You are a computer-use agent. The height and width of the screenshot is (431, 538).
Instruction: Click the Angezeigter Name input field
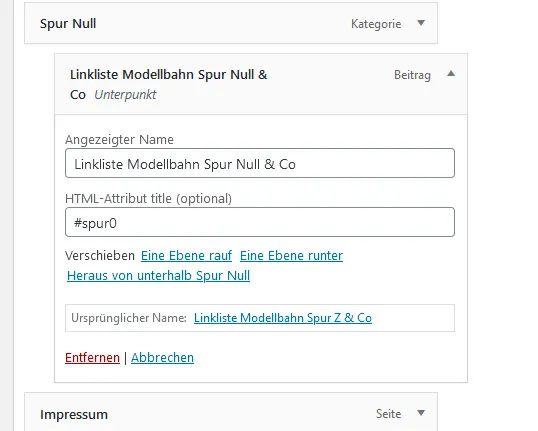pyautogui.click(x=260, y=163)
